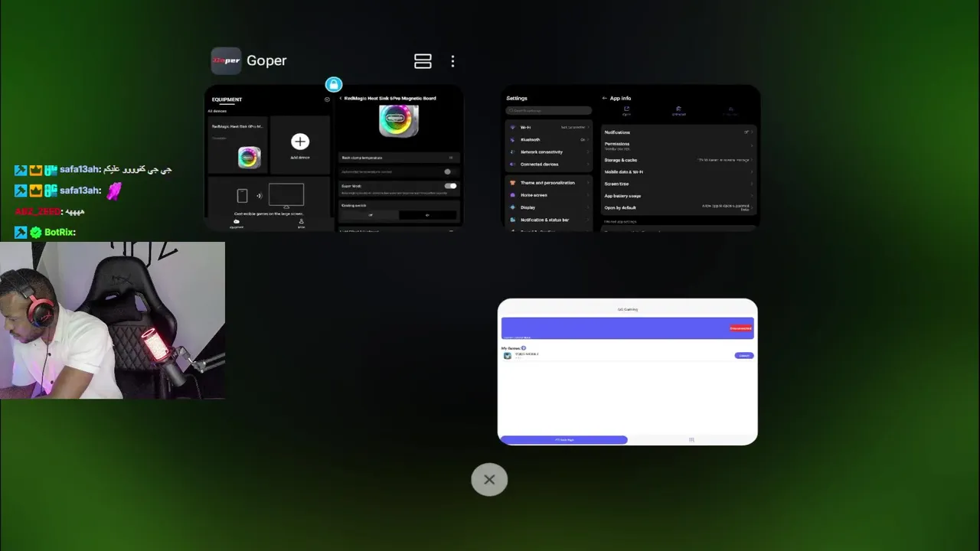Image resolution: width=980 pixels, height=551 pixels.
Task: Click the GG Gaming title text
Action: 628,309
